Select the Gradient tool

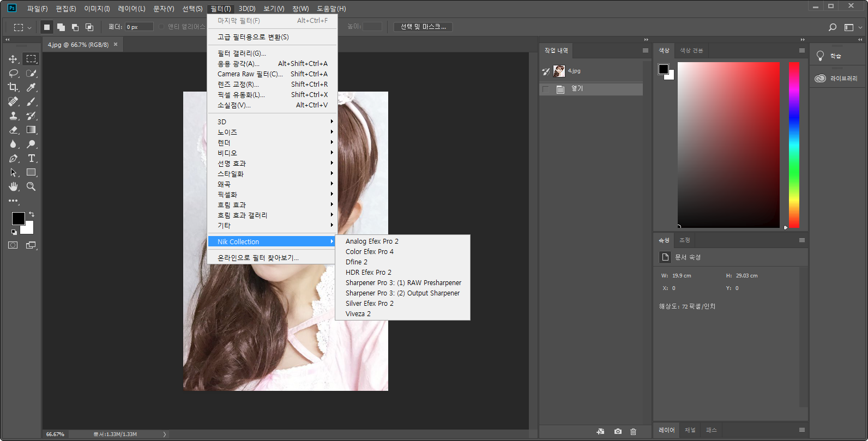(x=31, y=130)
